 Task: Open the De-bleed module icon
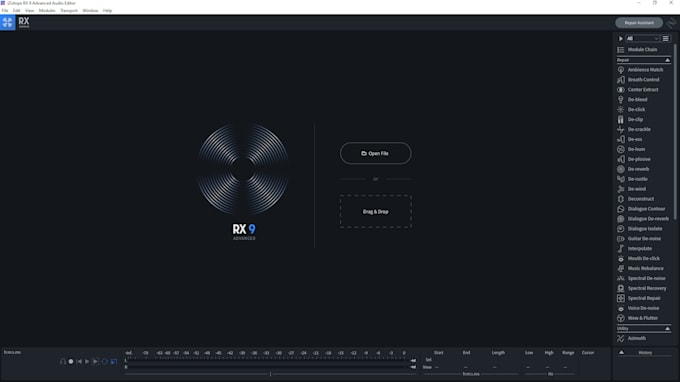coord(621,100)
